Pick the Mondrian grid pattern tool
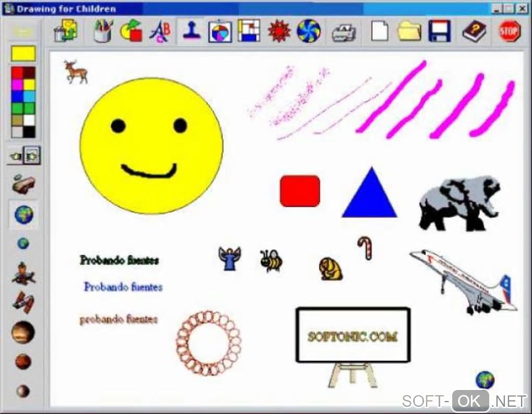 point(249,31)
